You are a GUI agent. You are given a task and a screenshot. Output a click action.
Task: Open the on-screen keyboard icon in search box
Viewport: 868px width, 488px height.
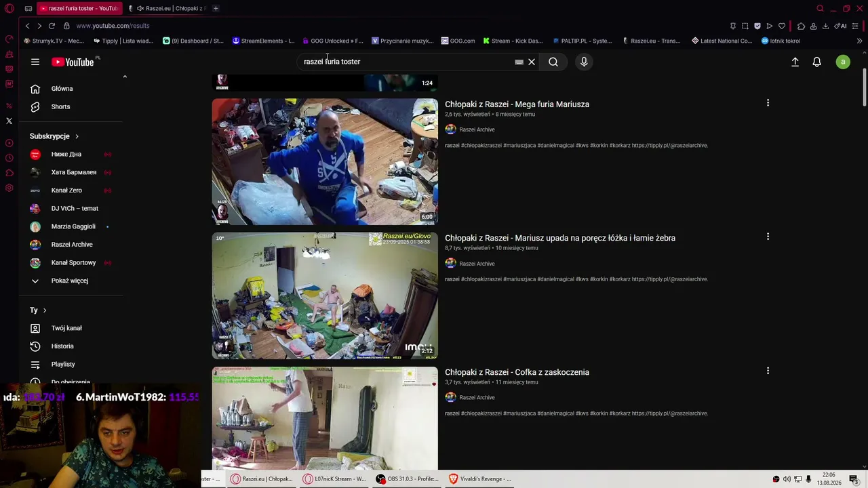coord(519,62)
